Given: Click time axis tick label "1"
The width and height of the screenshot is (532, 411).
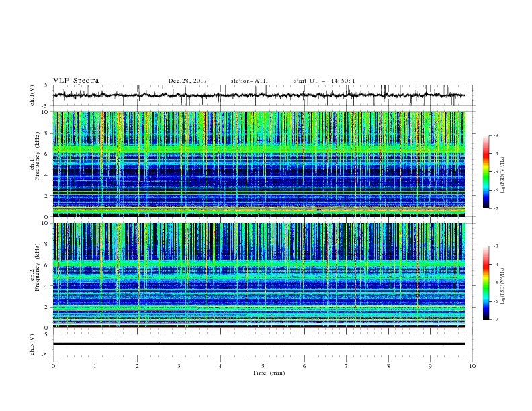Looking at the screenshot, I should point(95,367).
